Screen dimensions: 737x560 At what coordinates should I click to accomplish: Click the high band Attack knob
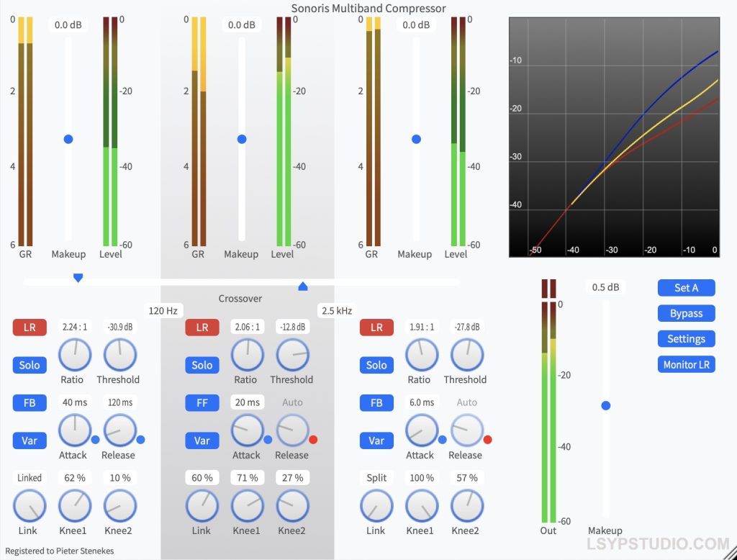[x=421, y=431]
